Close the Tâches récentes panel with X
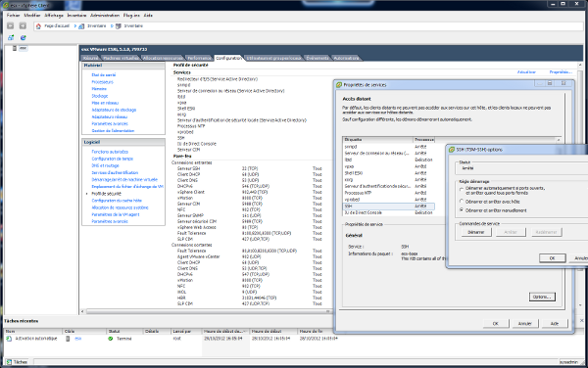The height and width of the screenshot is (368, 588). (581, 320)
